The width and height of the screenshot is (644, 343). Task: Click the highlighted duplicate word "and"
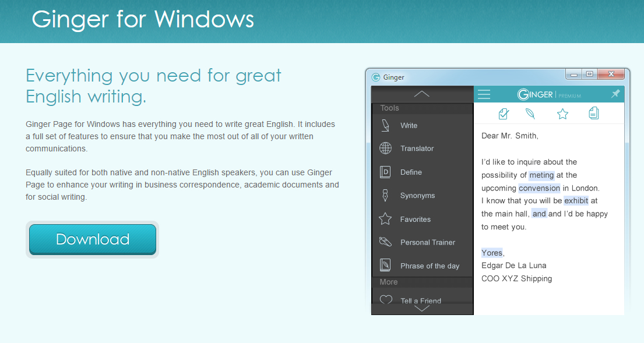point(539,214)
